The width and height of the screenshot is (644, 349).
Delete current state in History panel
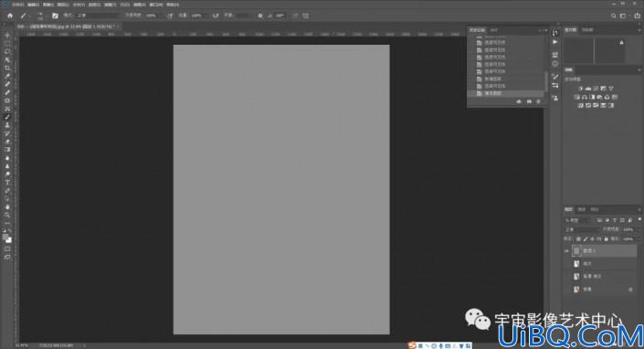coord(538,101)
